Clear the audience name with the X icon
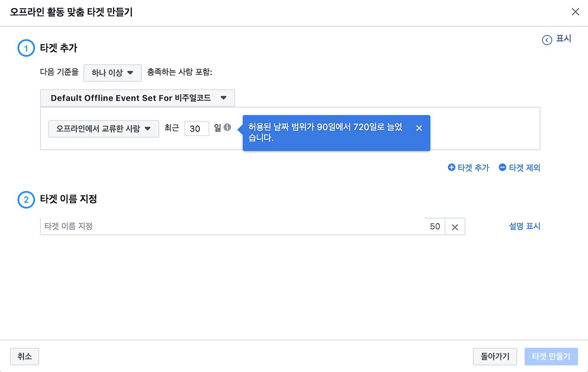This screenshot has width=588, height=372. pyautogui.click(x=454, y=226)
